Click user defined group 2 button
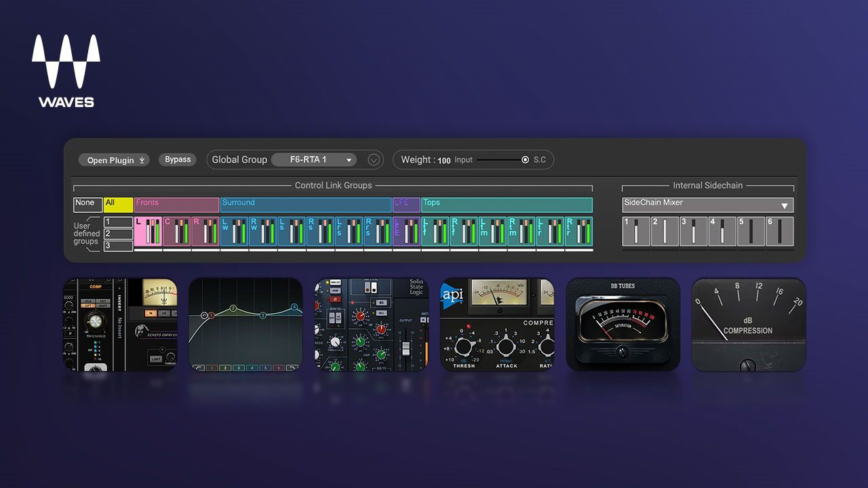 pyautogui.click(x=118, y=234)
